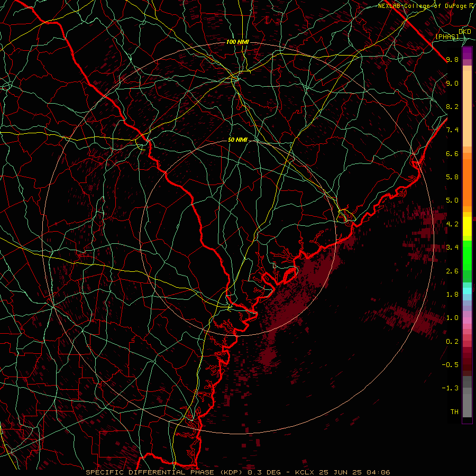Click the yellow segment of the color bar
The image size is (476, 476).
(467, 226)
